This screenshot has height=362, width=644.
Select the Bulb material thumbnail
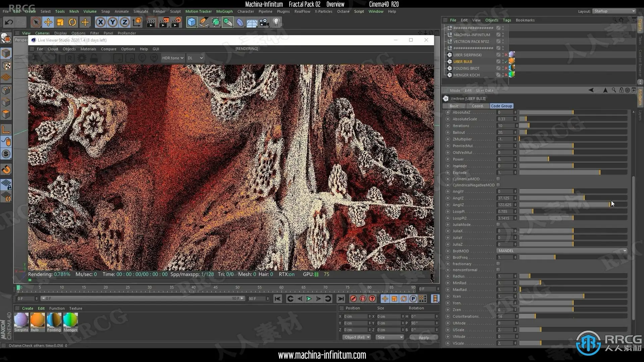(x=37, y=320)
